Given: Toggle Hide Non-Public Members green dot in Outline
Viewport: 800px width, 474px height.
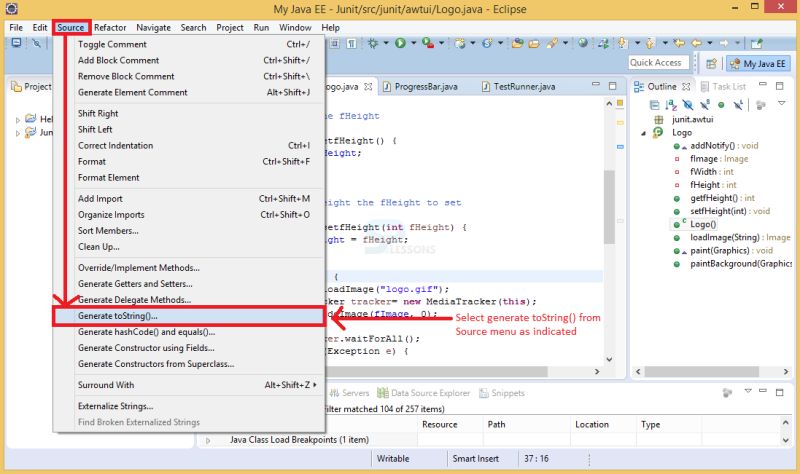Looking at the screenshot, I should coord(721,105).
